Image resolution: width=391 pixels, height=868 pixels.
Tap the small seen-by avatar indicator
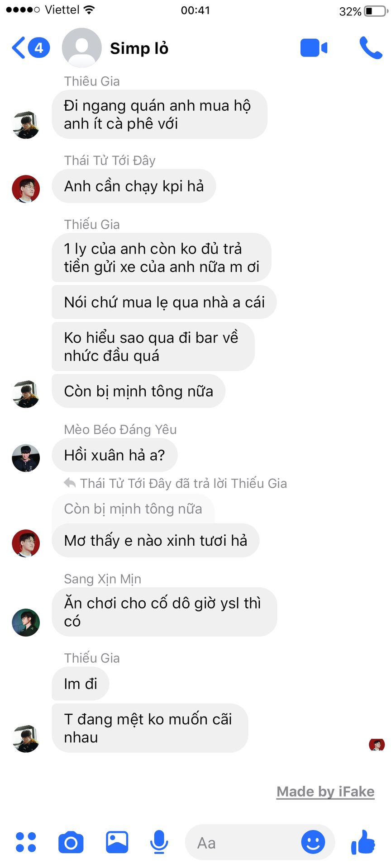click(x=377, y=744)
